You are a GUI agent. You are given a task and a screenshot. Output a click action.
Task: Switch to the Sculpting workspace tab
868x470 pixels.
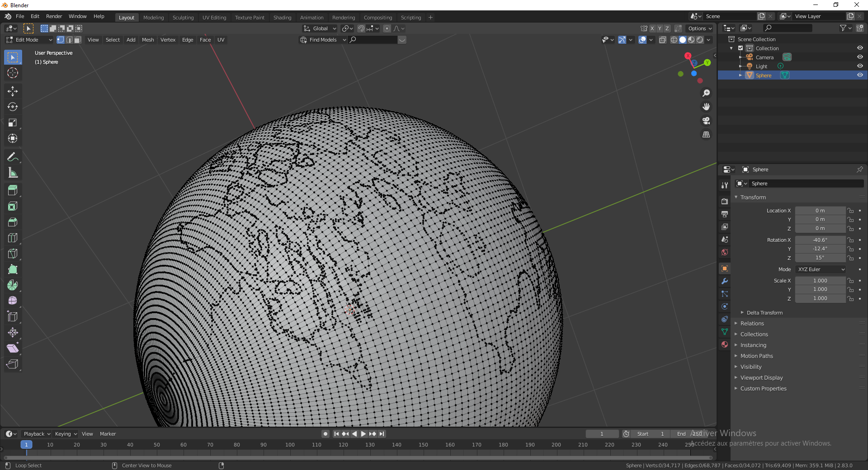[183, 18]
